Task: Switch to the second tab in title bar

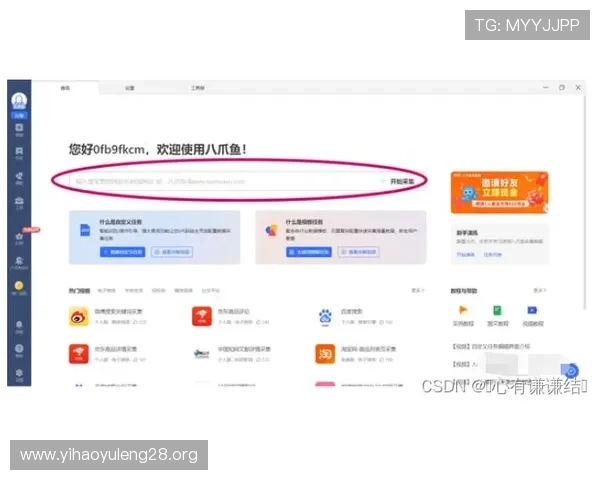Action: point(130,88)
